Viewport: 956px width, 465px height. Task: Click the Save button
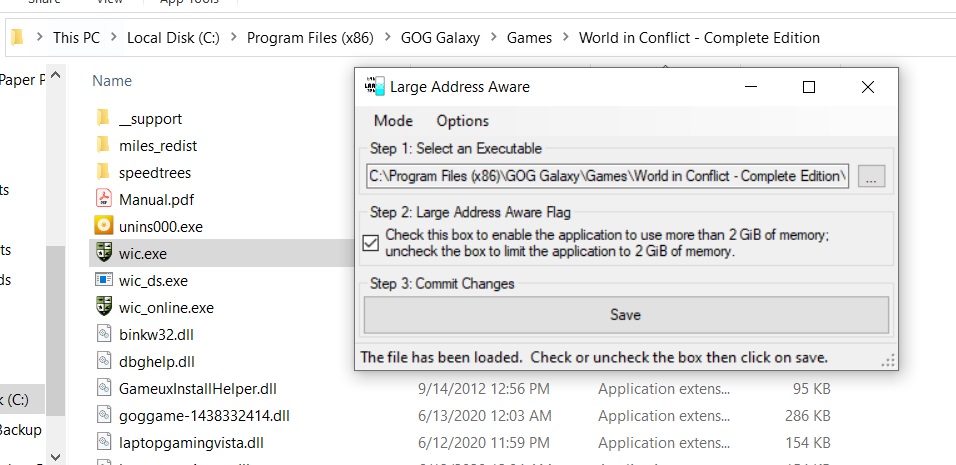626,314
